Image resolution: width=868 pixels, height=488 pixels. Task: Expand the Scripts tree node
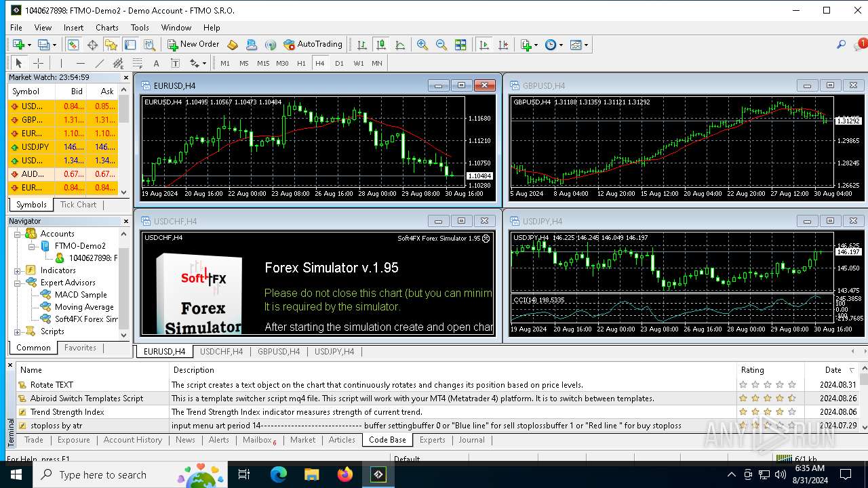[18, 331]
